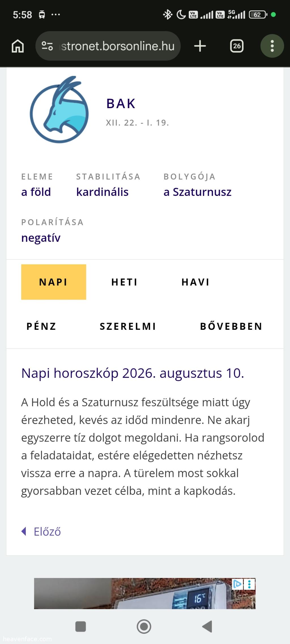Tap the Android back navigation triangle
The width and height of the screenshot is (290, 644).
point(207,626)
